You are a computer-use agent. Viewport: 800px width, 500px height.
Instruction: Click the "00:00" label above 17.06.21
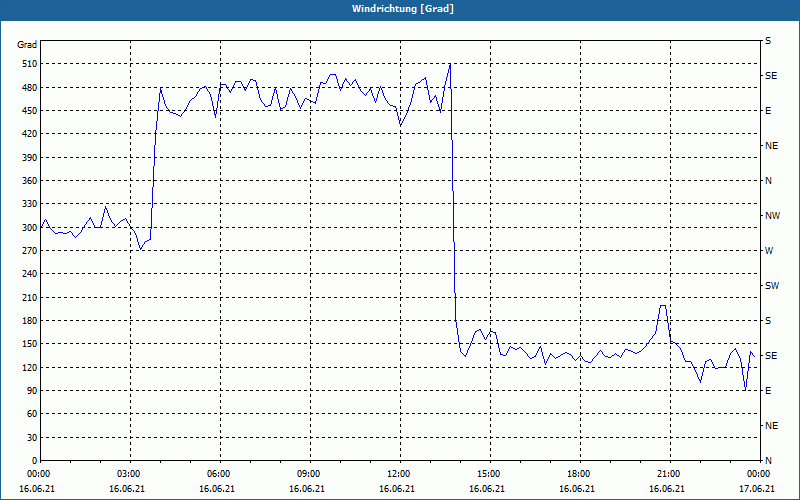point(759,474)
